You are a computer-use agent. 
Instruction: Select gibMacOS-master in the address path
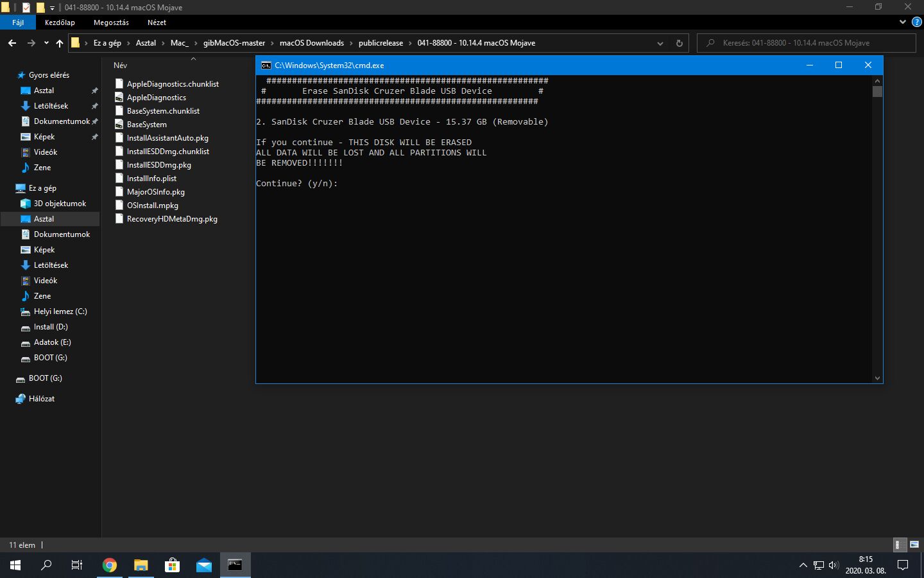tap(234, 43)
